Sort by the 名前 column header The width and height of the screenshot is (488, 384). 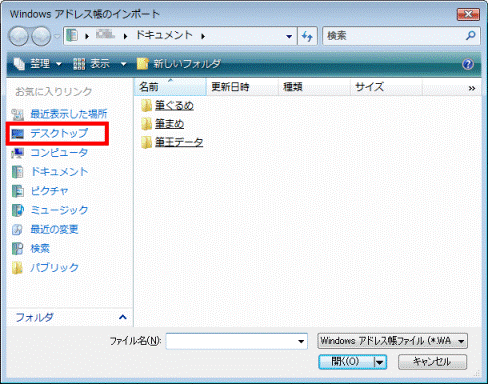170,87
